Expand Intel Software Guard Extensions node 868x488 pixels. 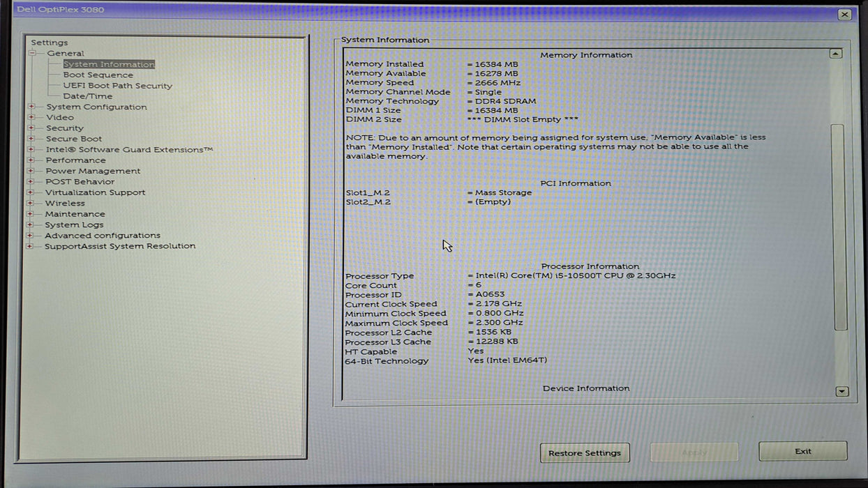pyautogui.click(x=31, y=150)
